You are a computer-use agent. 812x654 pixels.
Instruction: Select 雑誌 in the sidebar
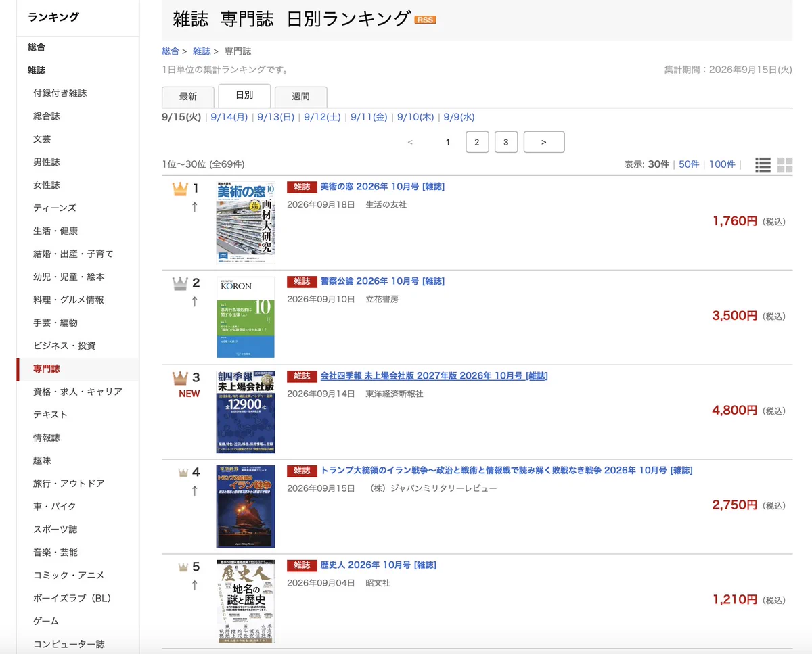coord(37,70)
